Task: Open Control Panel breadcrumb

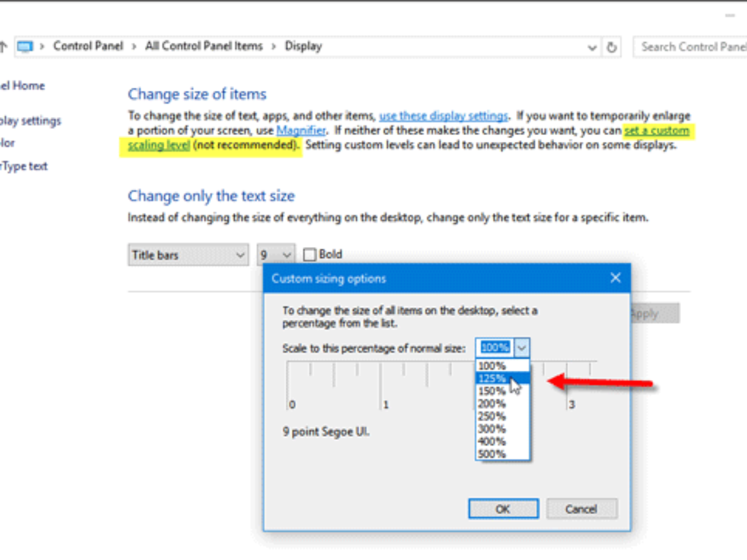Action: pyautogui.click(x=88, y=46)
